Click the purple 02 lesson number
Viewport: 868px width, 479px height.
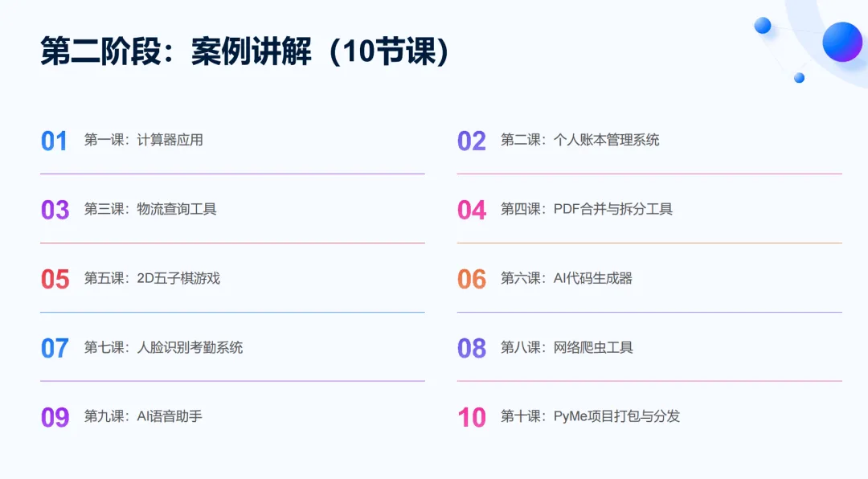click(471, 141)
